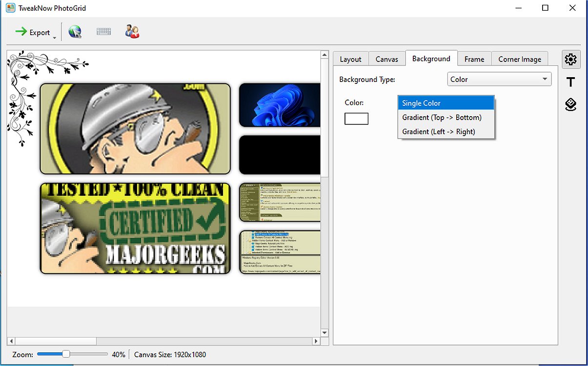Image resolution: width=588 pixels, height=366 pixels.
Task: Click the horizontal scrollbar right arrow
Action: pos(316,341)
